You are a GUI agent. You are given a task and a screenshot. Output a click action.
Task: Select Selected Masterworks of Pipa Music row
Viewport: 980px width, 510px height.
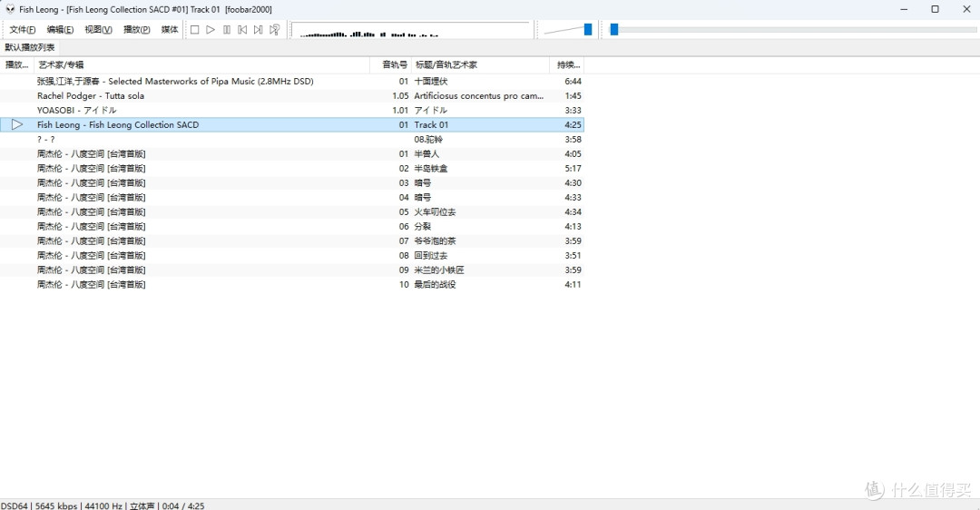click(292, 82)
